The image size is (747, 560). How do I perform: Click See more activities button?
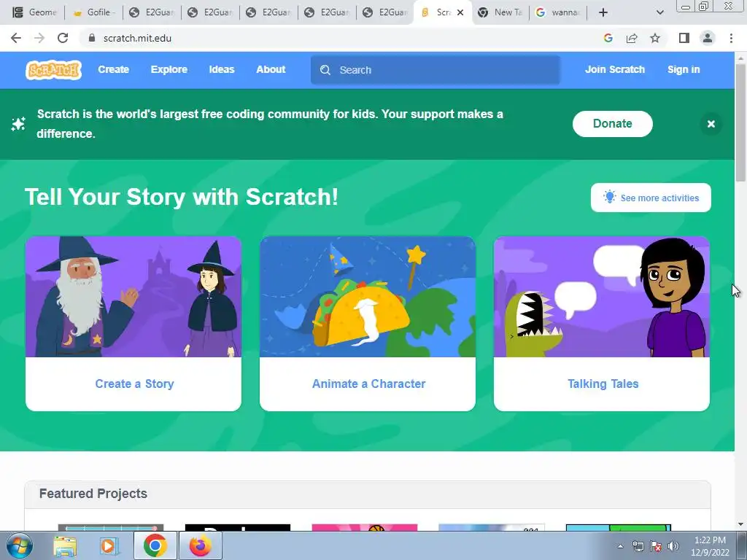[651, 198]
